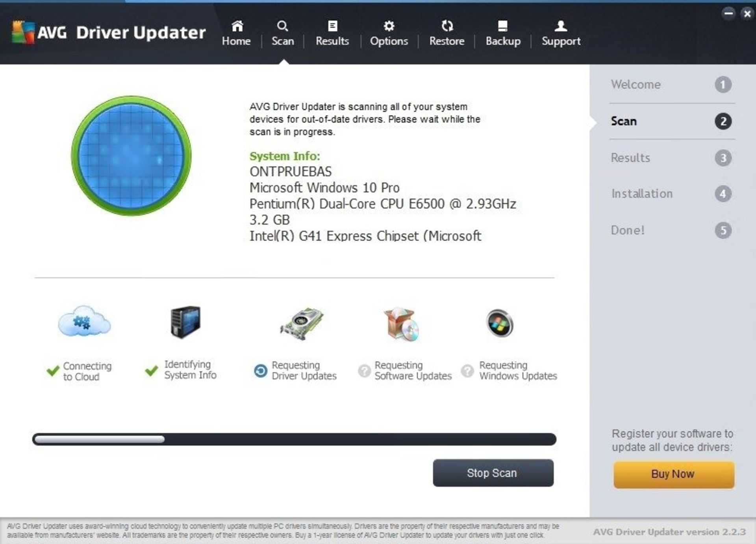Click the Scan step indicator label
This screenshot has width=756, height=544.
(x=624, y=121)
